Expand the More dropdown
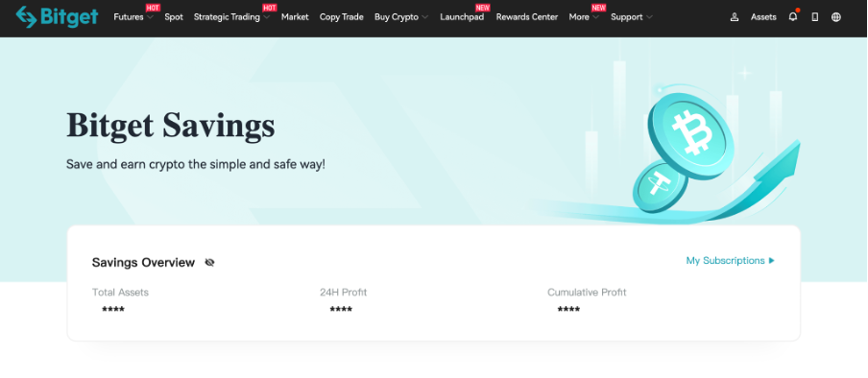Screen dimensions: 868x378 584,17
